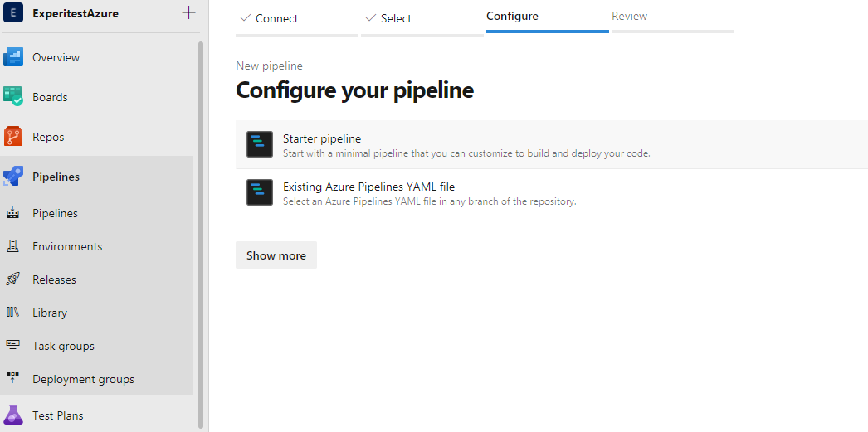The image size is (868, 432).
Task: Navigate to Repos in sidebar
Action: (48, 137)
